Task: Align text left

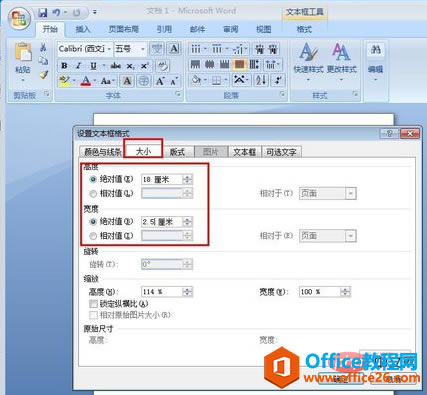Action: tap(195, 64)
